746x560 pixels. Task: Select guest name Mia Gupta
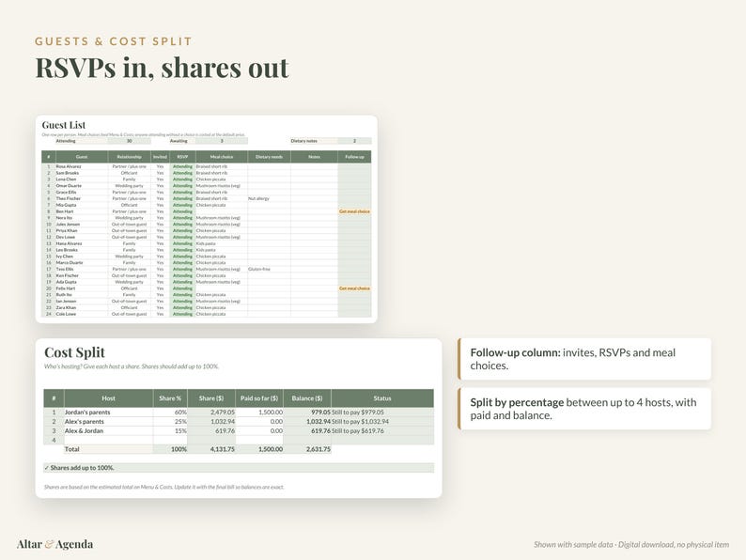click(66, 205)
